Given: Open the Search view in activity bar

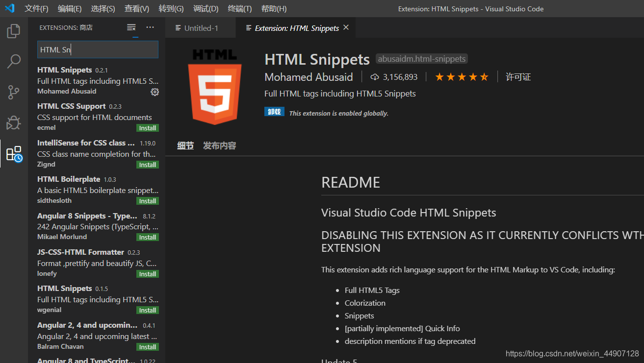Looking at the screenshot, I should 14,61.
